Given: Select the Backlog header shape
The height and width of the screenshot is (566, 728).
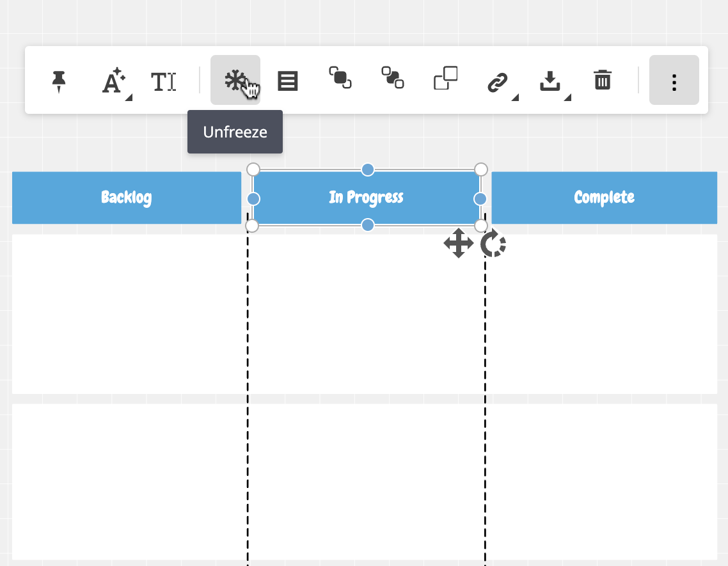Looking at the screenshot, I should 127,198.
